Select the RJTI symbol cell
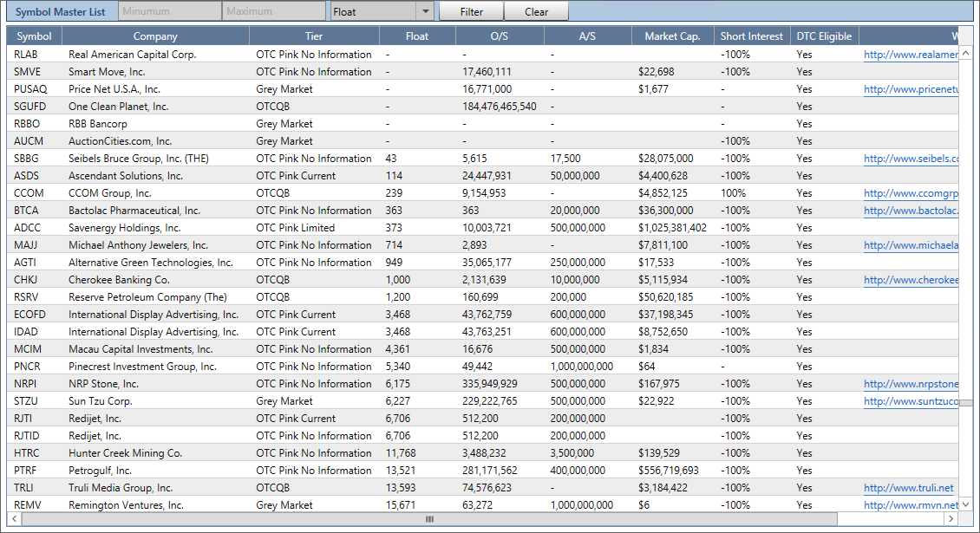Image resolution: width=980 pixels, height=533 pixels. coord(23,419)
